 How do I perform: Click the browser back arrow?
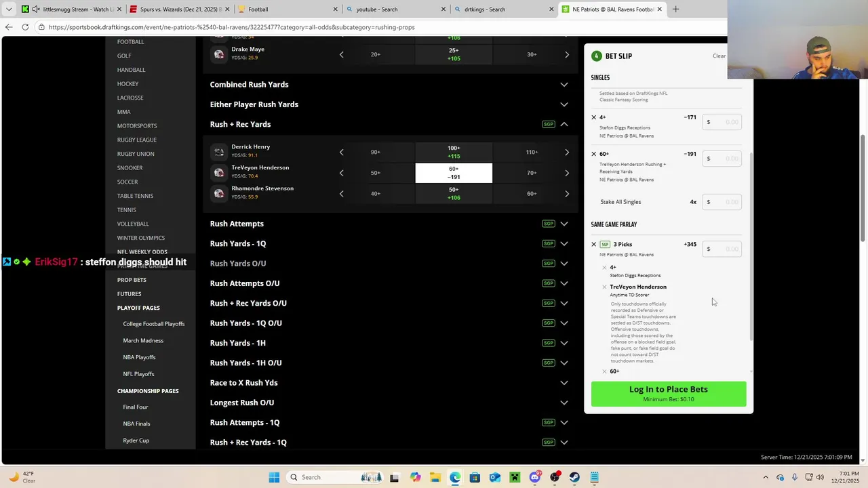[9, 27]
